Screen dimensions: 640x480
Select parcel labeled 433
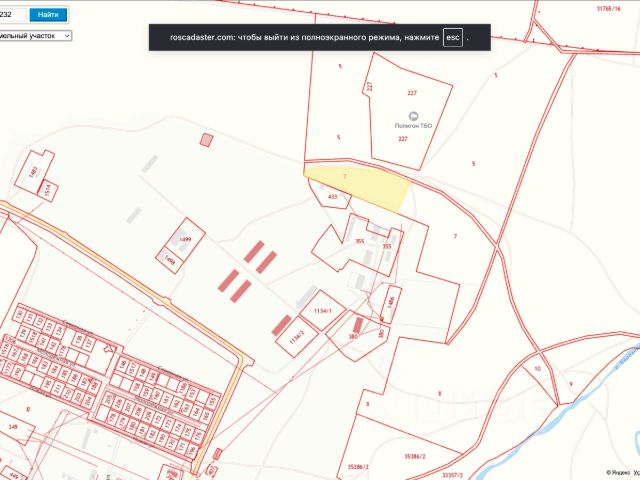pos(333,197)
